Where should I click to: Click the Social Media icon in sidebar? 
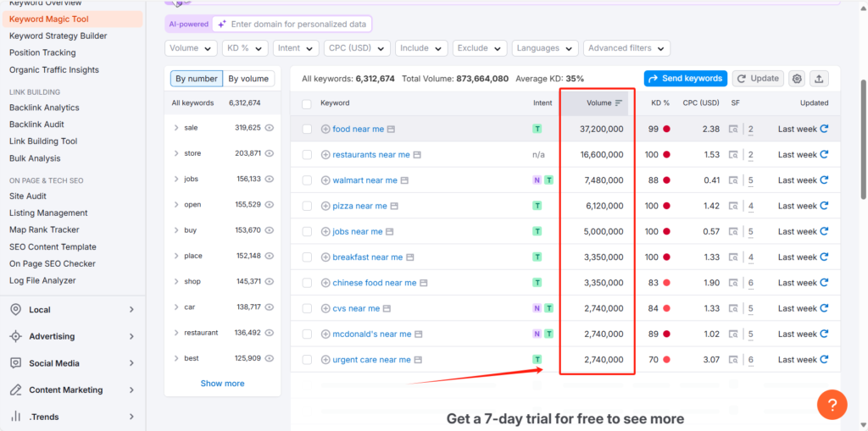(x=16, y=363)
